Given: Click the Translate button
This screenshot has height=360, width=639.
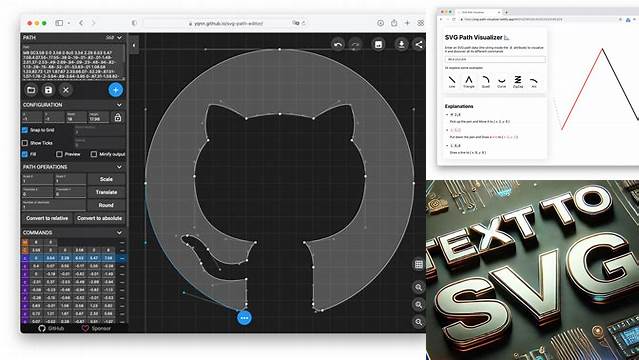Looking at the screenshot, I should tap(106, 192).
